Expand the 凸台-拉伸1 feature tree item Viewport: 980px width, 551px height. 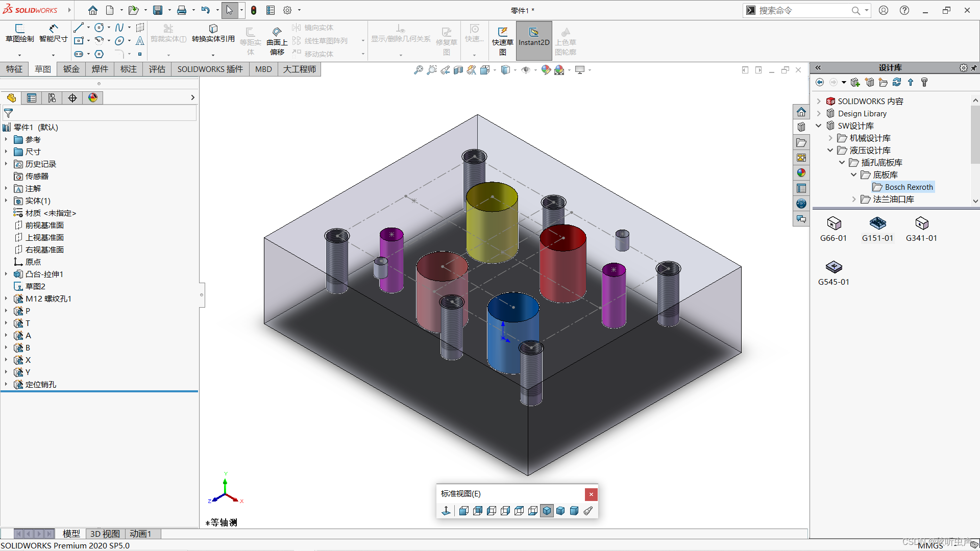tap(6, 274)
